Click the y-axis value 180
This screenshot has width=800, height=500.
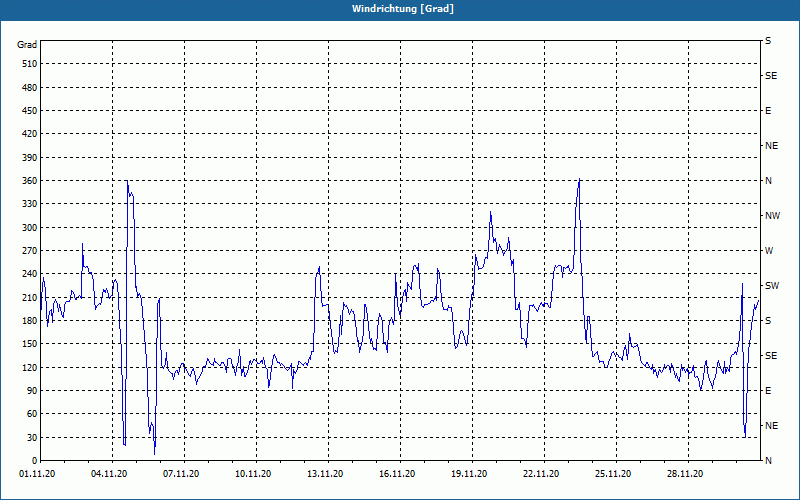pyautogui.click(x=30, y=321)
